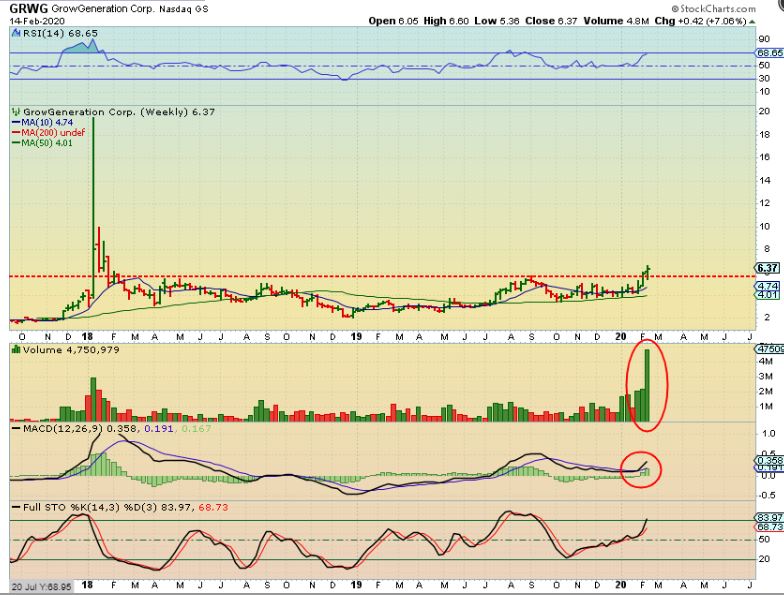The width and height of the screenshot is (784, 595).
Task: Click the red 68.73 value in Full STO legend
Action: click(213, 508)
